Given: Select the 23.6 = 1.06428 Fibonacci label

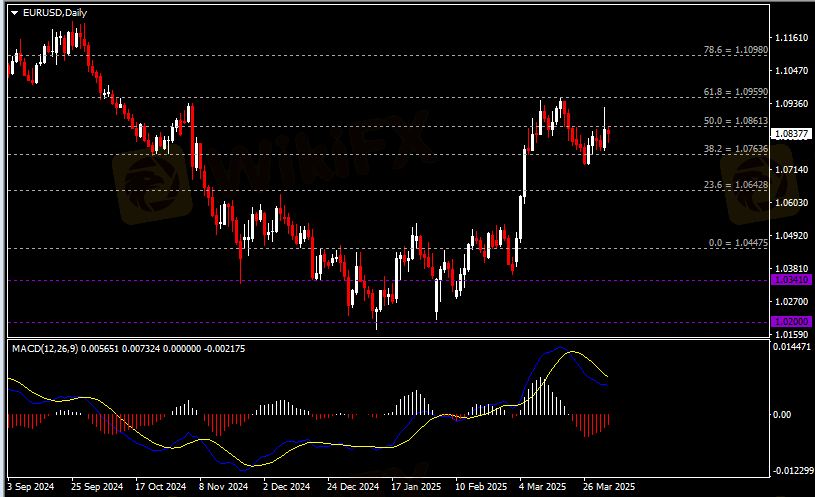Looking at the screenshot, I should (735, 185).
